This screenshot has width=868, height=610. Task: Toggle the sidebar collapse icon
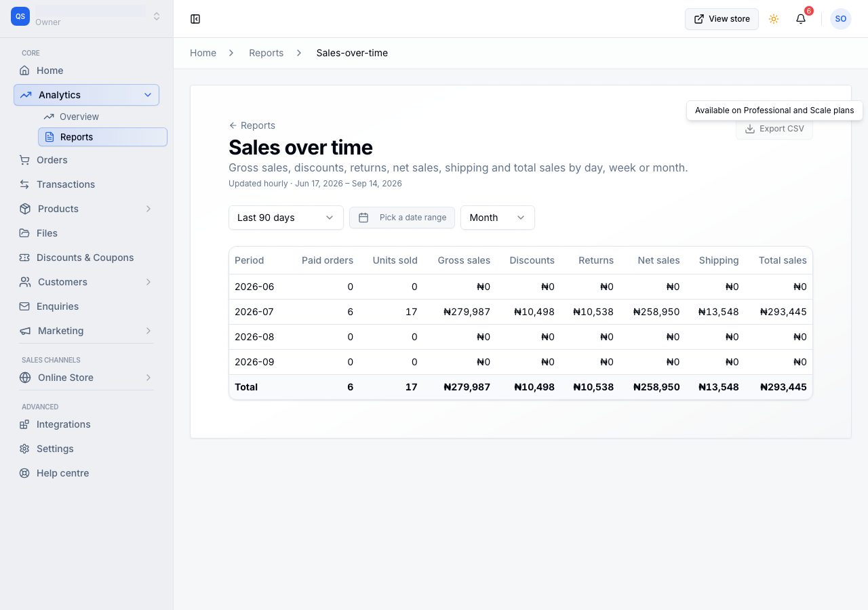[195, 19]
